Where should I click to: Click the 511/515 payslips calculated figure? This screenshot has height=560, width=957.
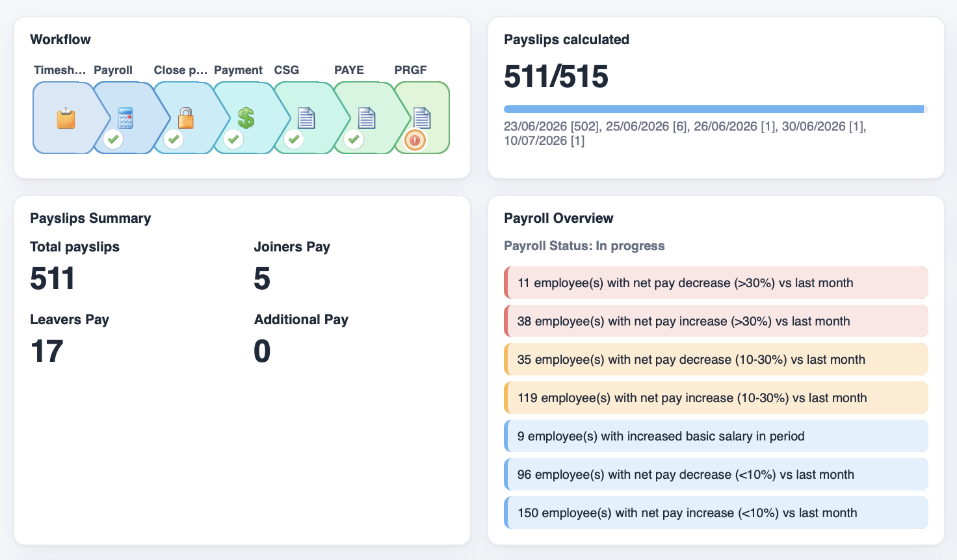556,77
